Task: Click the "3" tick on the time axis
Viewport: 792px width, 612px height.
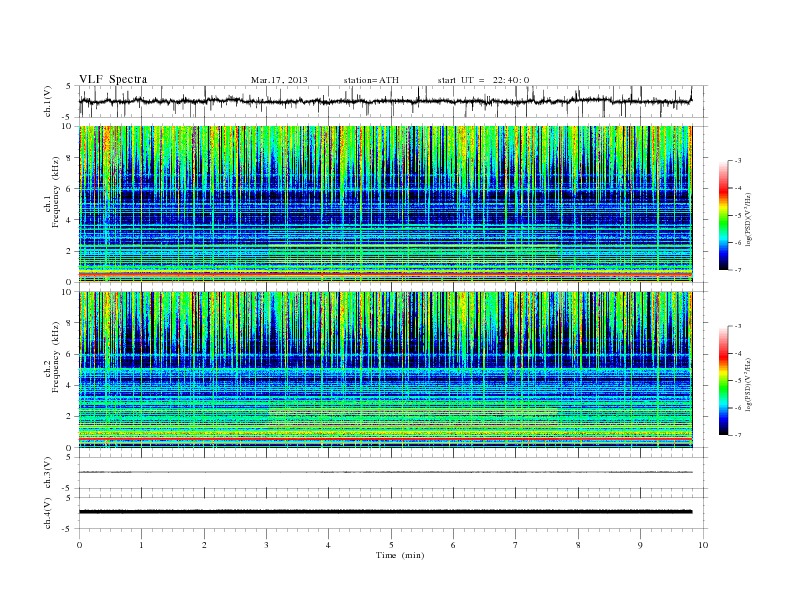Action: coord(266,545)
